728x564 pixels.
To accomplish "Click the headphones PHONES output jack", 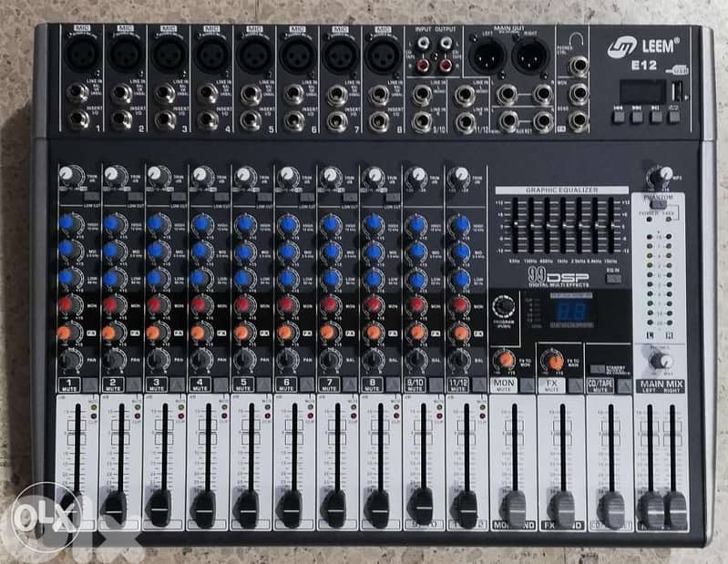I will tap(579, 66).
